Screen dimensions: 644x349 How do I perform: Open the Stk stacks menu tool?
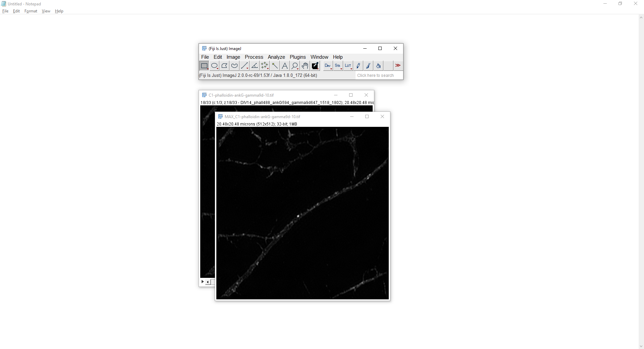[x=338, y=66]
